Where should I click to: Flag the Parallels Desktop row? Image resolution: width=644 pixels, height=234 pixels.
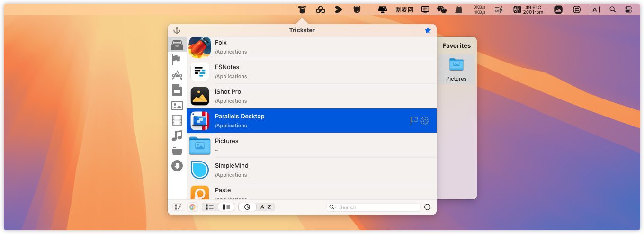[x=414, y=121]
